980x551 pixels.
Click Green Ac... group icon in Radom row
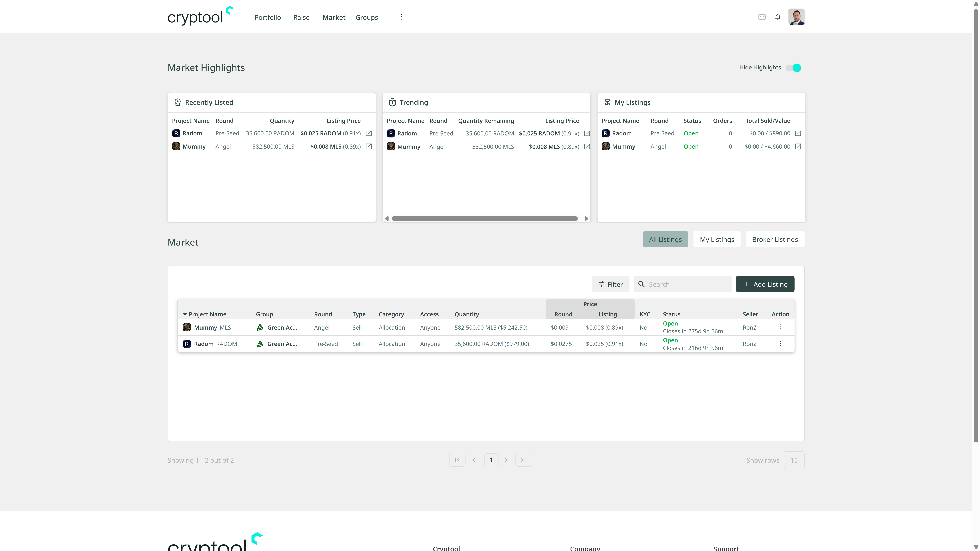260,344
